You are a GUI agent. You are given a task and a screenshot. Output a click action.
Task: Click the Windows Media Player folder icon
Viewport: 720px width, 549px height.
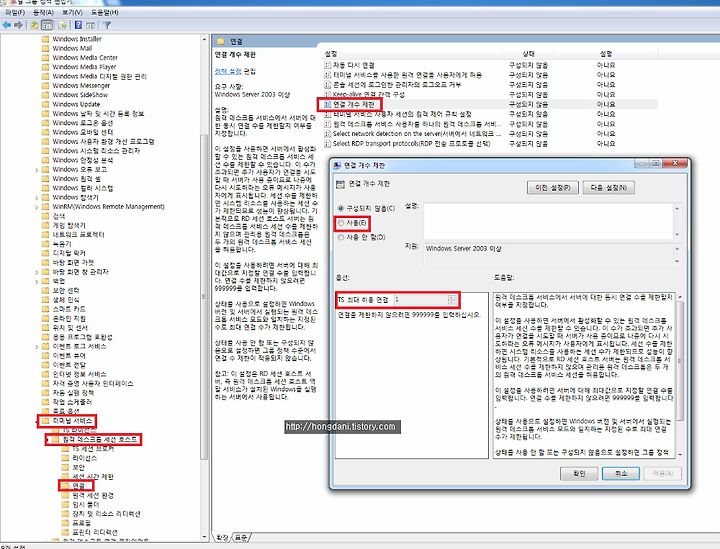click(45, 67)
